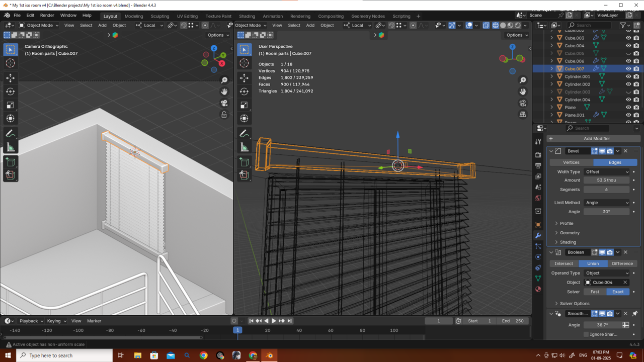644x362 pixels.
Task: Click the Cursor tool in right viewport
Action: click(244, 63)
